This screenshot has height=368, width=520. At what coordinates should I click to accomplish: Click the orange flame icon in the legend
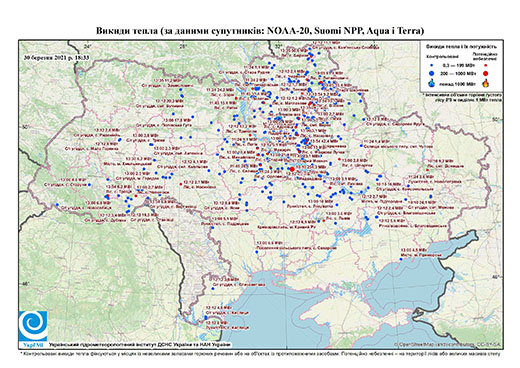click(486, 83)
